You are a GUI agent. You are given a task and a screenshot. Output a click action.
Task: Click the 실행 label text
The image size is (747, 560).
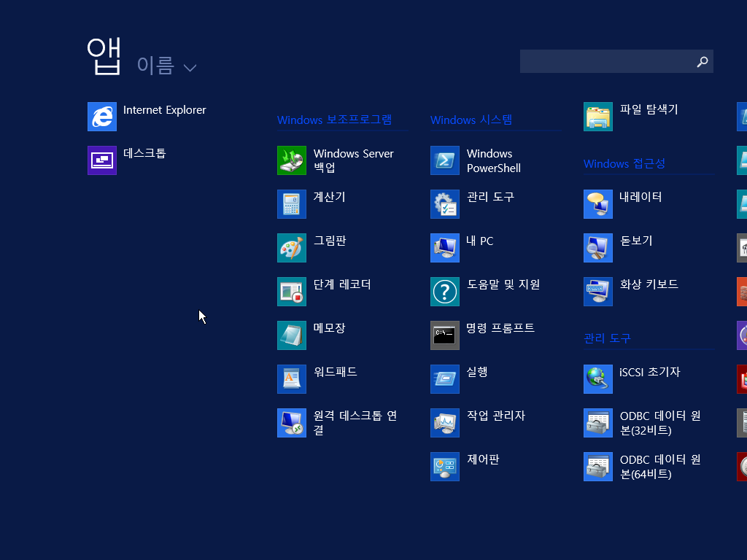477,372
